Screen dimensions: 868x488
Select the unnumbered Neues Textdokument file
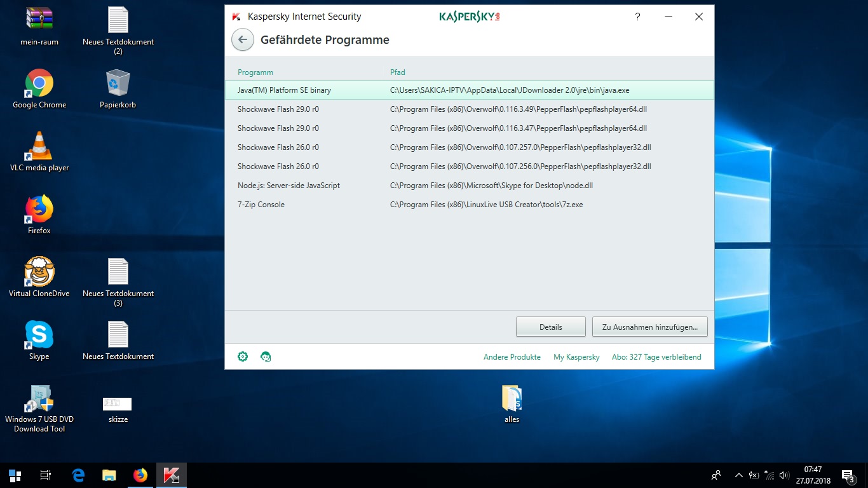[118, 341]
